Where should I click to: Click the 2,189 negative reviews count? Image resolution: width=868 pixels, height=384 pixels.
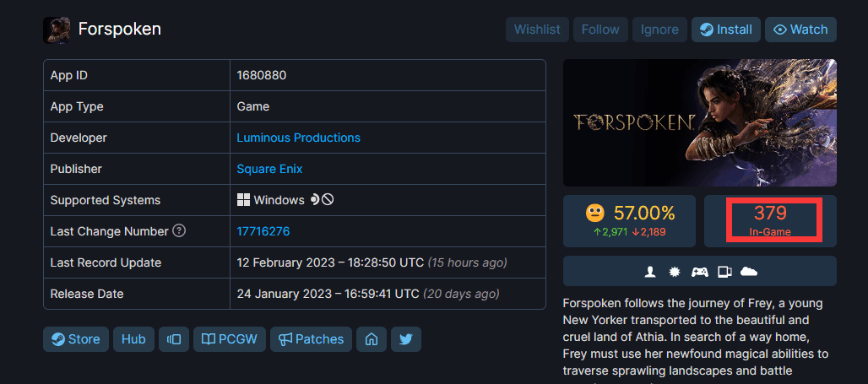(x=648, y=232)
